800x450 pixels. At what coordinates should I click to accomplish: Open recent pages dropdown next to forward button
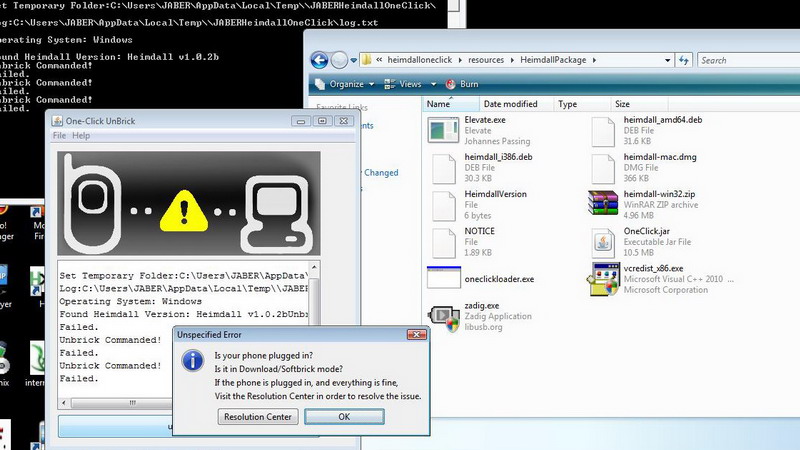tap(354, 60)
